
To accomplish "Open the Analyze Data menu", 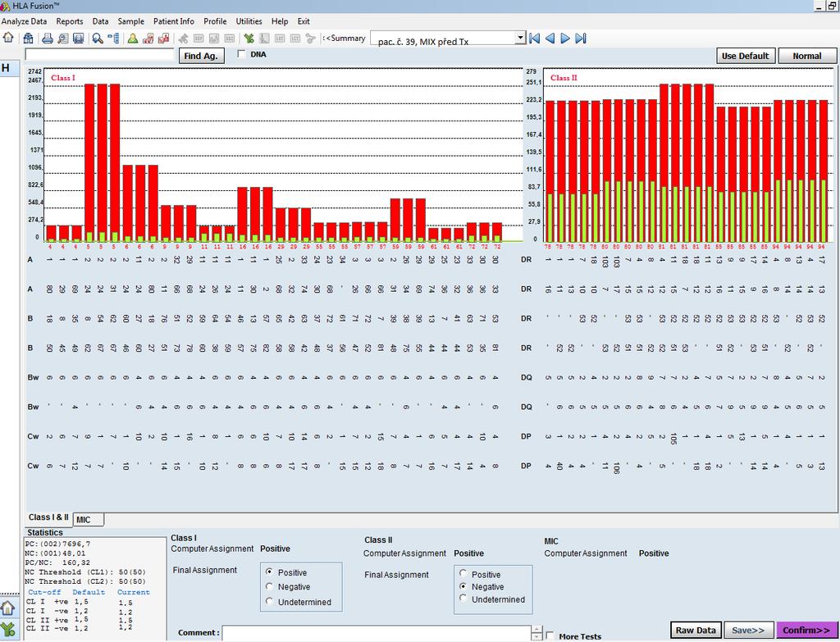I will pos(24,21).
